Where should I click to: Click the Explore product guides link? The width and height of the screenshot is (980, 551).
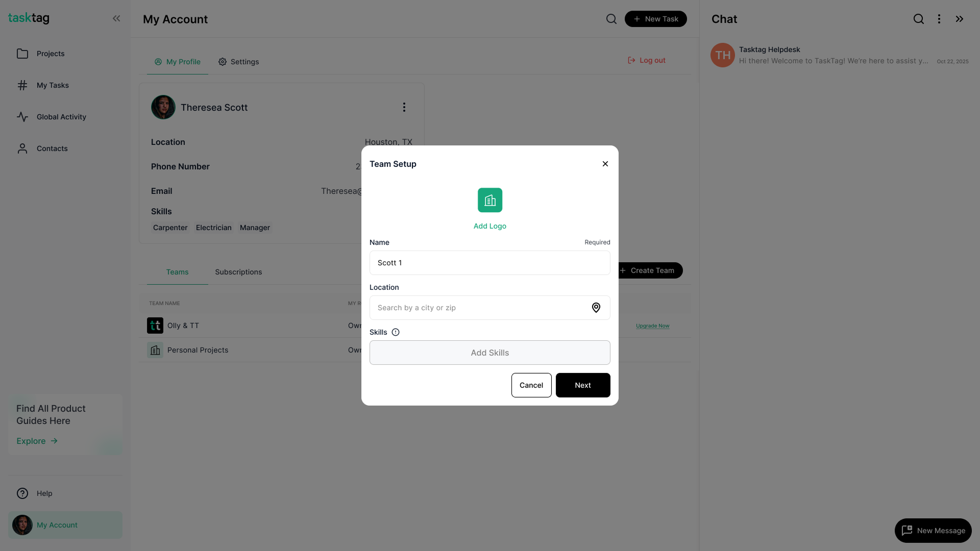point(37,441)
